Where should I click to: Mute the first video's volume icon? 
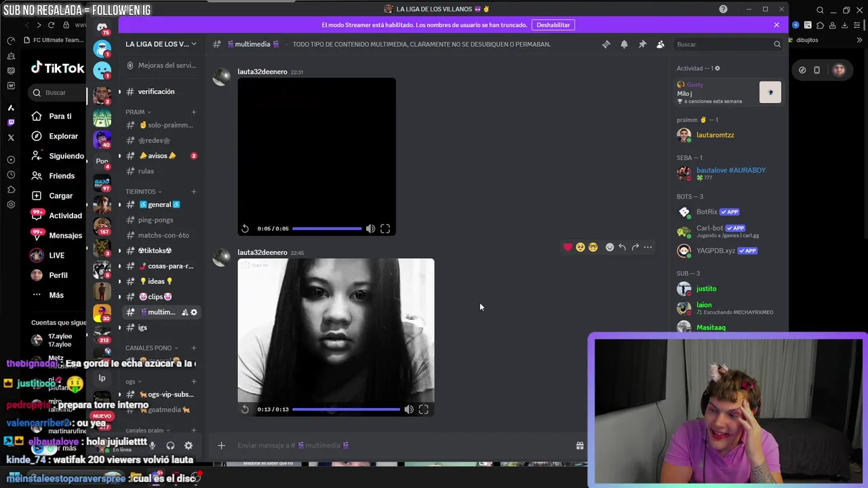click(370, 229)
